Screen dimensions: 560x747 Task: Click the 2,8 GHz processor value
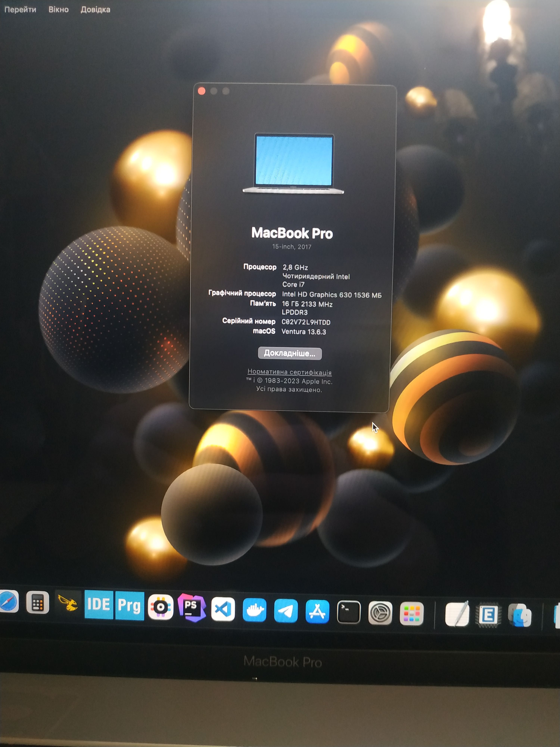pos(295,267)
